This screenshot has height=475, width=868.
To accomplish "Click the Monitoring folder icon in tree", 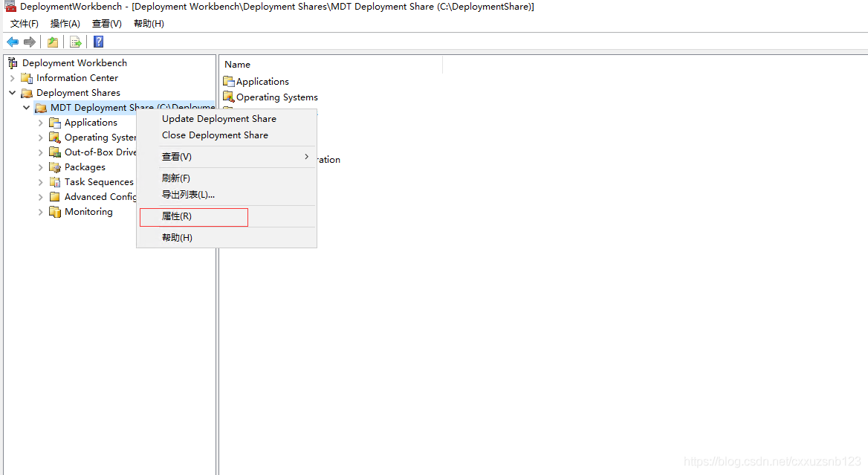I will (x=55, y=211).
